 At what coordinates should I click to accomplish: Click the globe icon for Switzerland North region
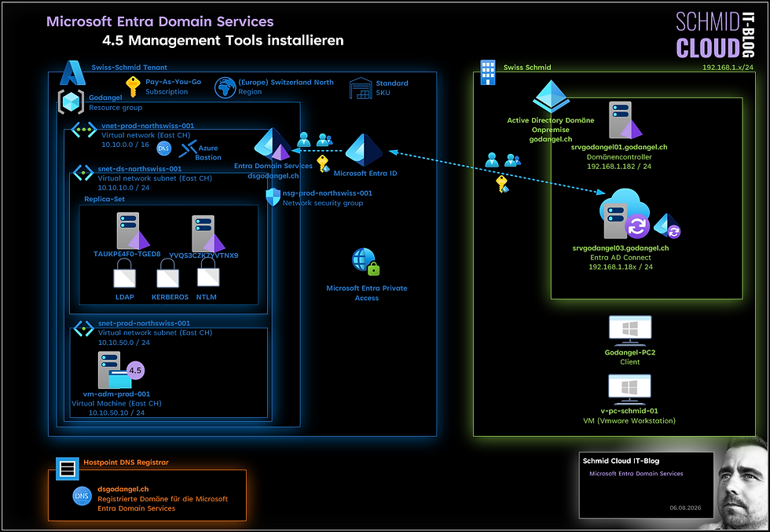coord(225,88)
